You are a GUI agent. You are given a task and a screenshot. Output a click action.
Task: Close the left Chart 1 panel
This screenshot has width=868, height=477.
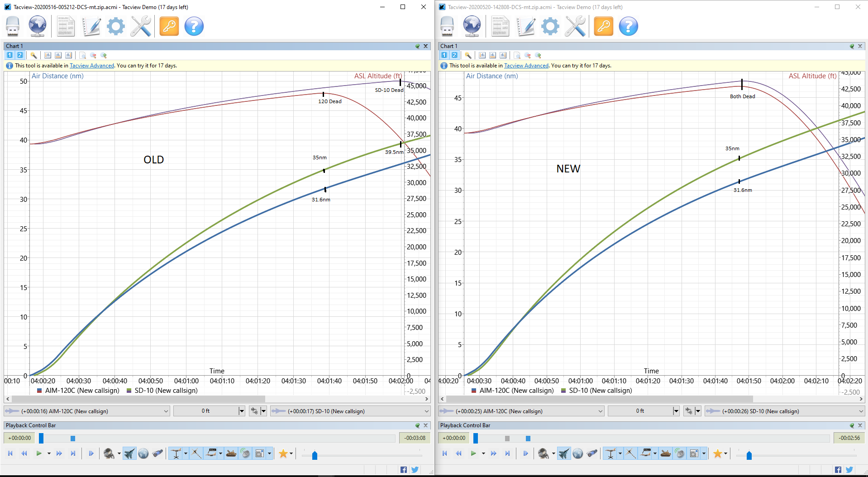coord(425,46)
